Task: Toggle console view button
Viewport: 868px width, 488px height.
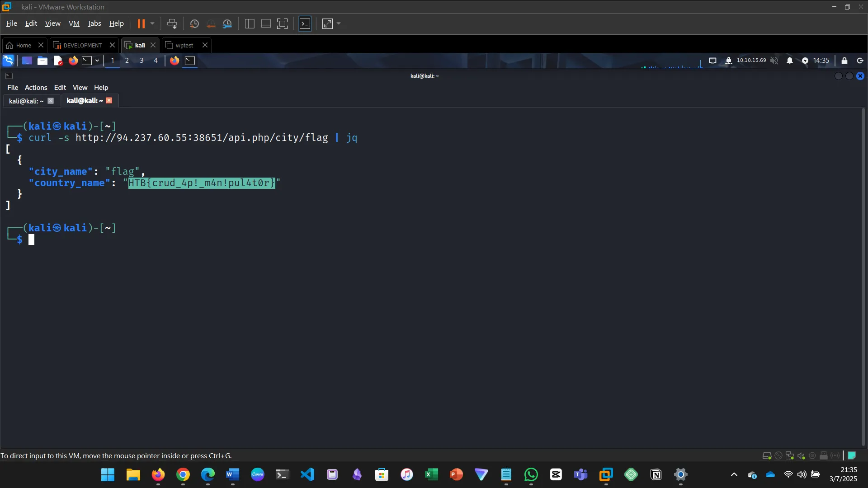Action: click(x=305, y=23)
